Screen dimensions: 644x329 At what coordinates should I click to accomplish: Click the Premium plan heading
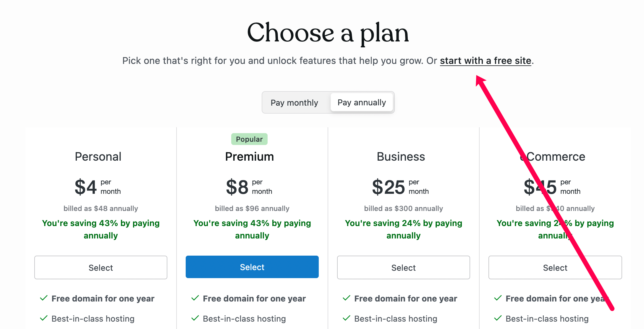point(249,157)
